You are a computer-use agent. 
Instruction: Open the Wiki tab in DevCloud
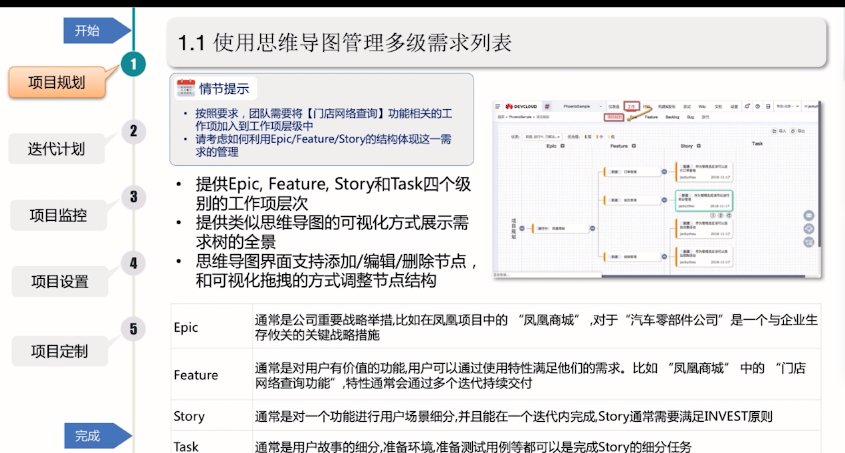click(702, 107)
